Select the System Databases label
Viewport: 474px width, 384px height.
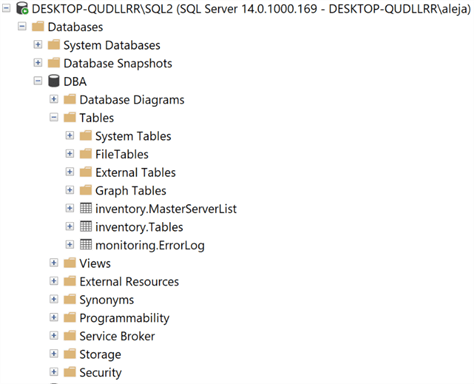(112, 45)
